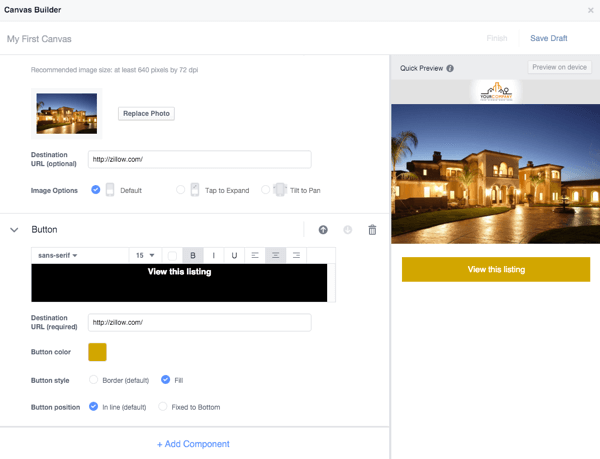Open the Button color swatch
Screen dimensions: 600x459
click(x=97, y=352)
